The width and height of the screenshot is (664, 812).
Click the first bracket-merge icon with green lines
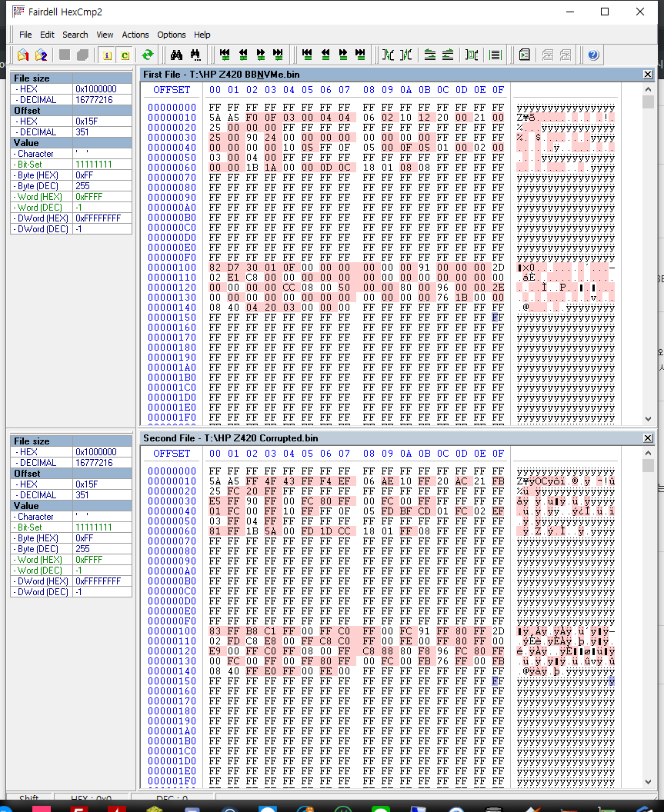click(389, 55)
